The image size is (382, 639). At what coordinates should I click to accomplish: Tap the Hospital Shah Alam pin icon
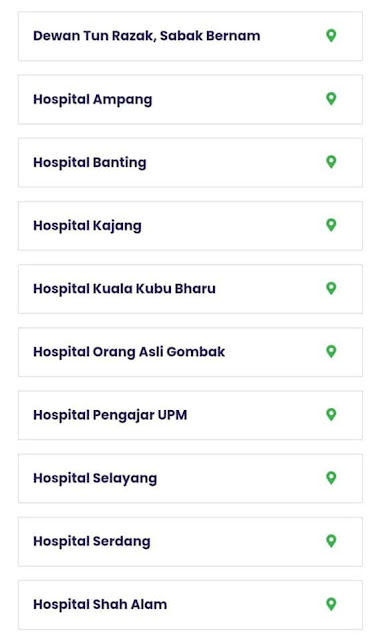click(331, 604)
